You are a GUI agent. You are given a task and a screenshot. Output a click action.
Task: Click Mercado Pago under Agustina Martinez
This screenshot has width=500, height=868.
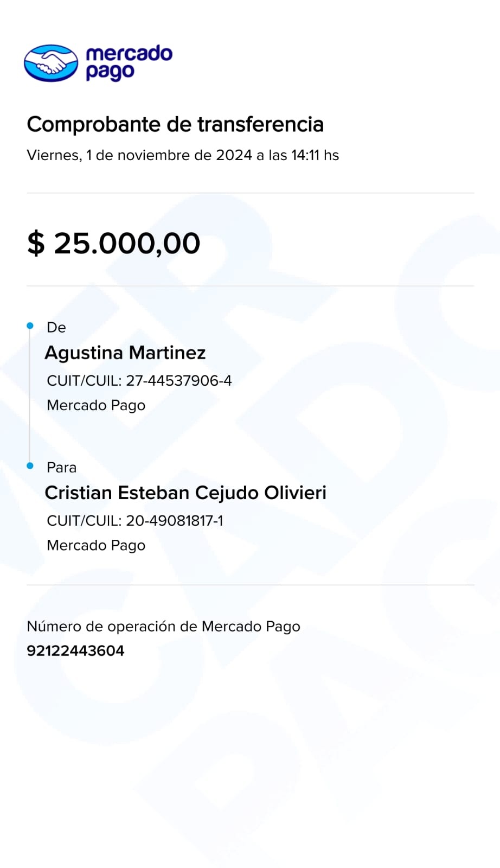(x=96, y=405)
